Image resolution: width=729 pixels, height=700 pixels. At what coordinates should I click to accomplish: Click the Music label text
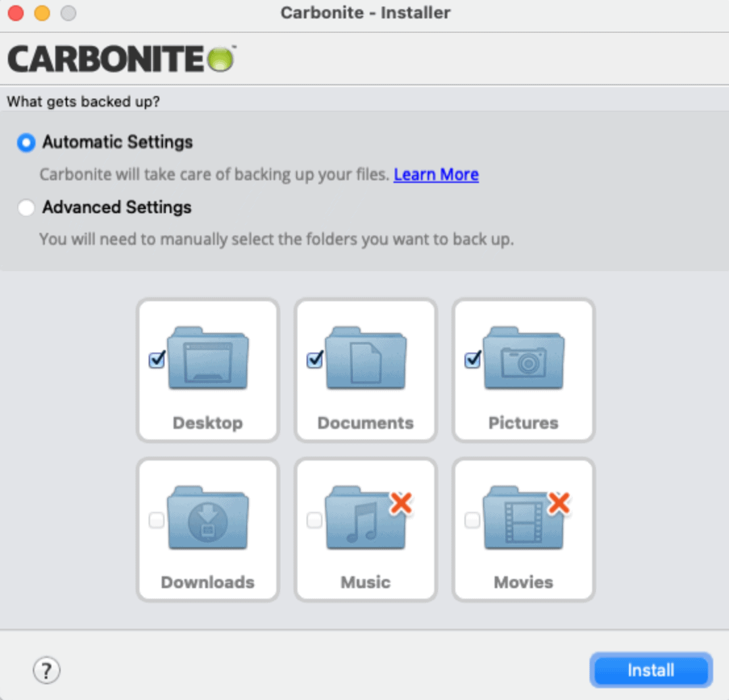366,582
